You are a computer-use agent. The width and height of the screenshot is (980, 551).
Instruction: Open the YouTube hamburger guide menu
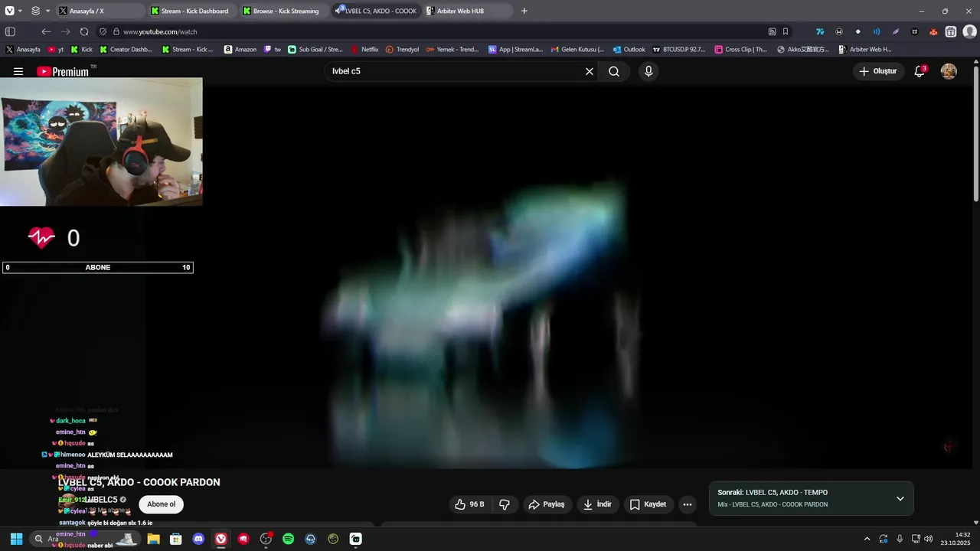(x=18, y=71)
